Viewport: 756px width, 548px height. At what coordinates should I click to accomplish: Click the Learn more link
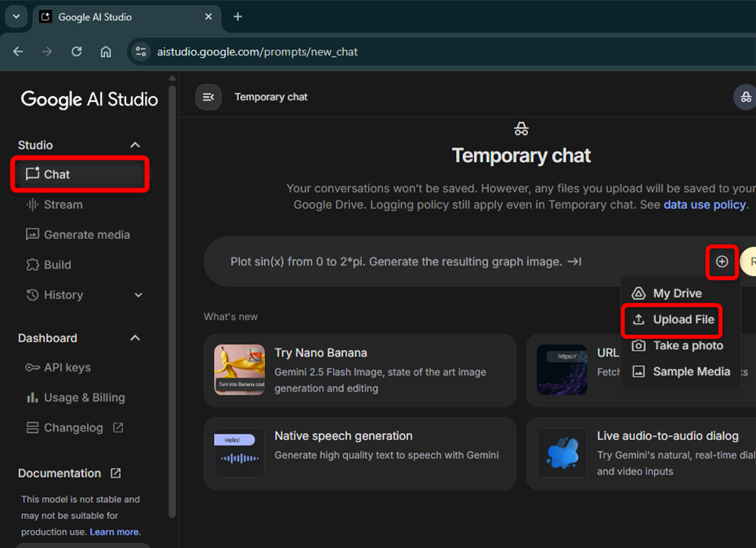(x=114, y=532)
